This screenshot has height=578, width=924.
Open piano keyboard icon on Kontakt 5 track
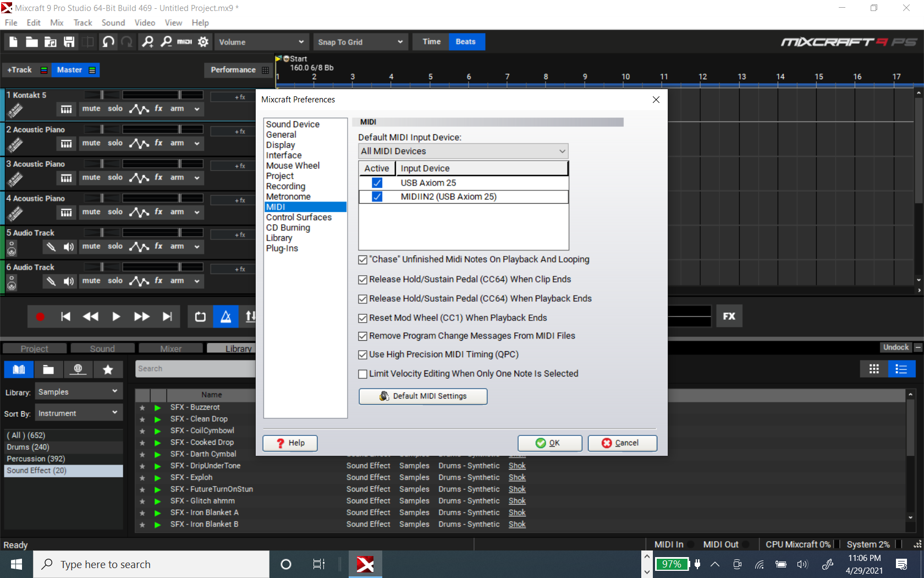pos(67,110)
